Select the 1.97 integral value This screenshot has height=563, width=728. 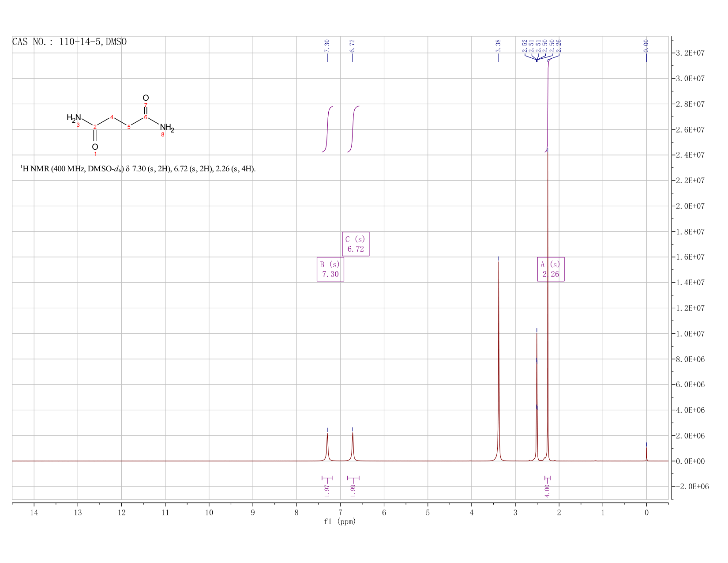(327, 490)
